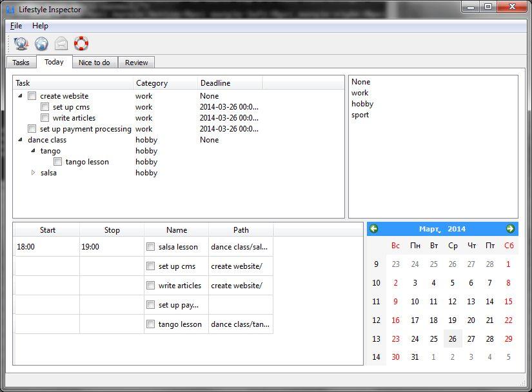532x392 pixels.
Task: Collapse the 'create website' tree node
Action: (x=21, y=96)
